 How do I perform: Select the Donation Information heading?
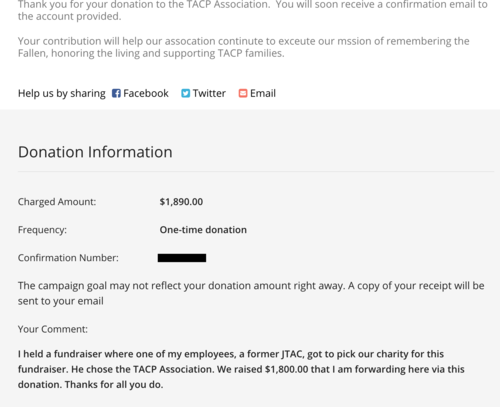[95, 152]
